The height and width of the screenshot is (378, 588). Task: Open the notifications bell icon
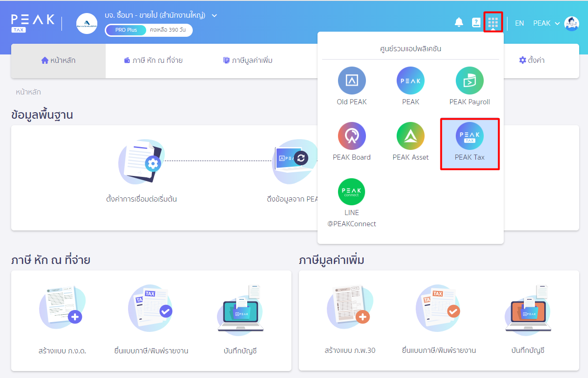pyautogui.click(x=459, y=22)
